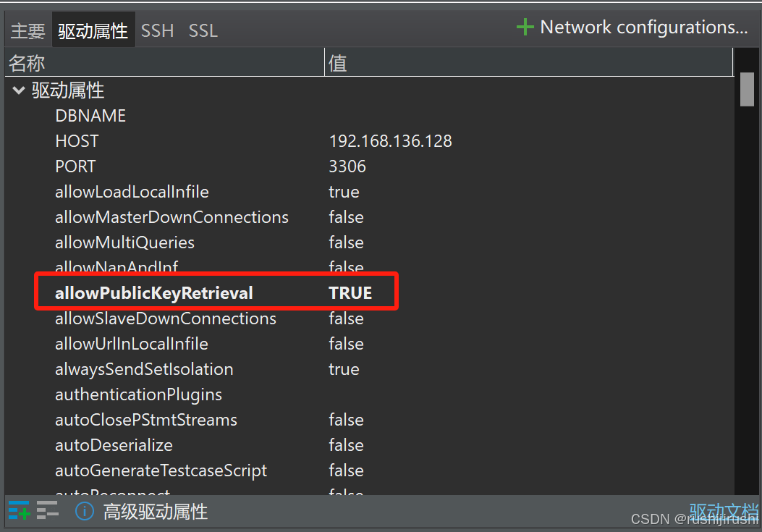Add a new driver property
Screen dimensions: 762x532
tap(18, 510)
